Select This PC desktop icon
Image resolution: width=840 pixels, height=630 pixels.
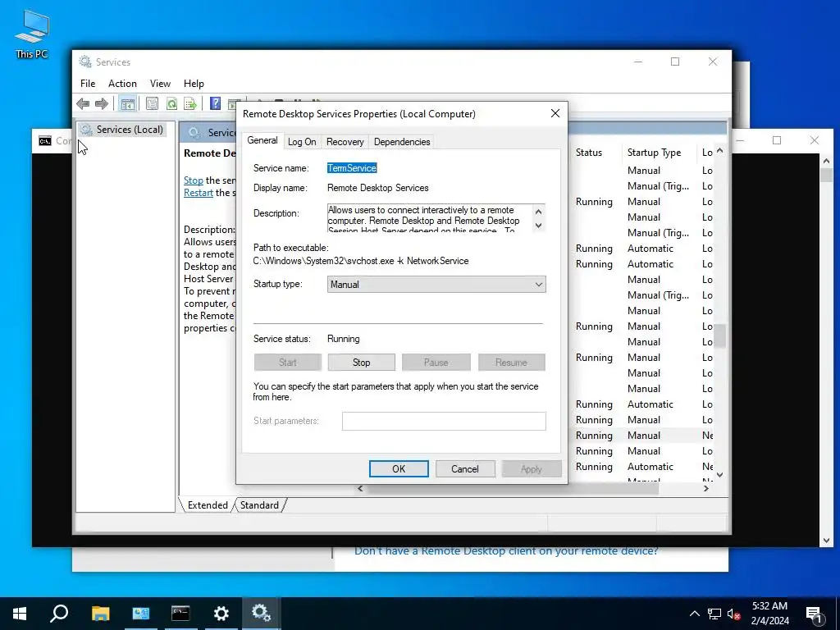pos(32,34)
